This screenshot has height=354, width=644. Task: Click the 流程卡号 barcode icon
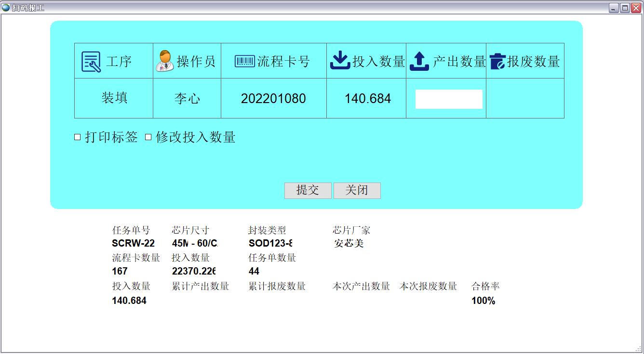[x=245, y=61]
